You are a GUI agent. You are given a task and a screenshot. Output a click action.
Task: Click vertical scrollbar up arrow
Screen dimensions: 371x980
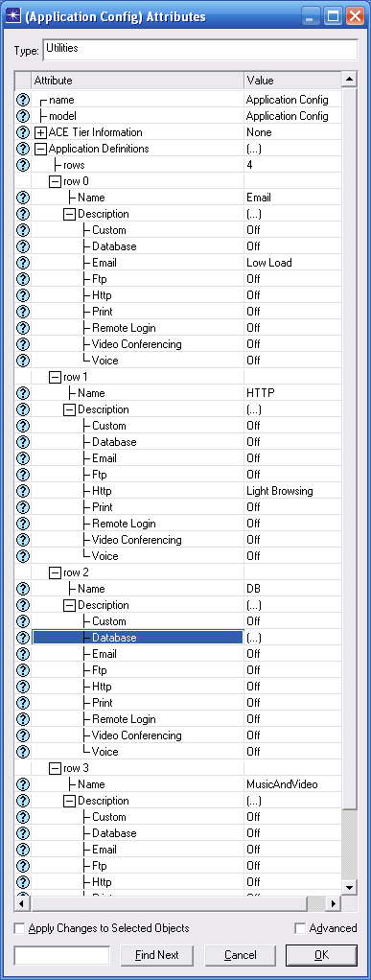pos(350,80)
